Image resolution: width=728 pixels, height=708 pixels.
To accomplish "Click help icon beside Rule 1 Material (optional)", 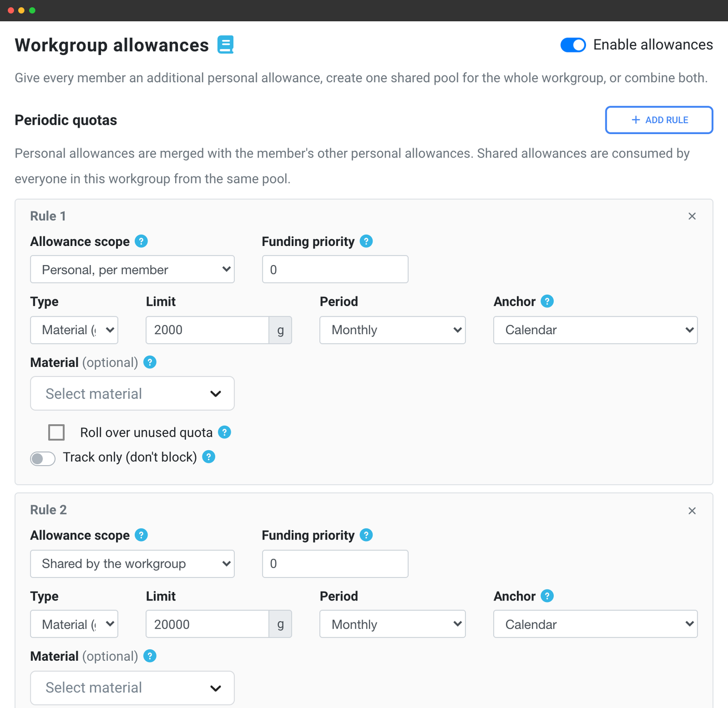I will coord(150,362).
